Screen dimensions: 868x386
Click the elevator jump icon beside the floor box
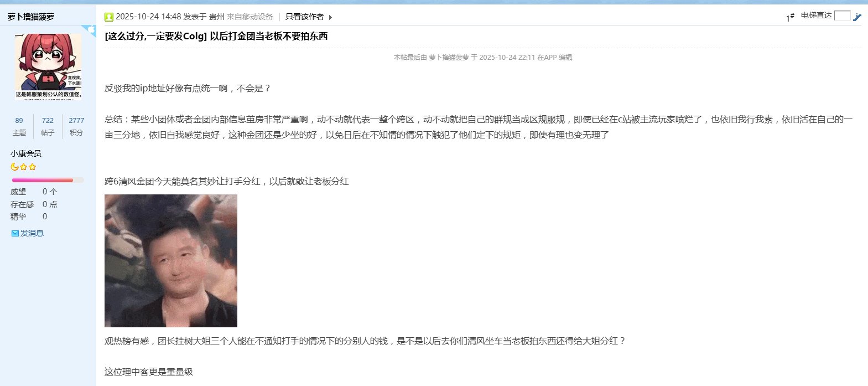point(857,17)
